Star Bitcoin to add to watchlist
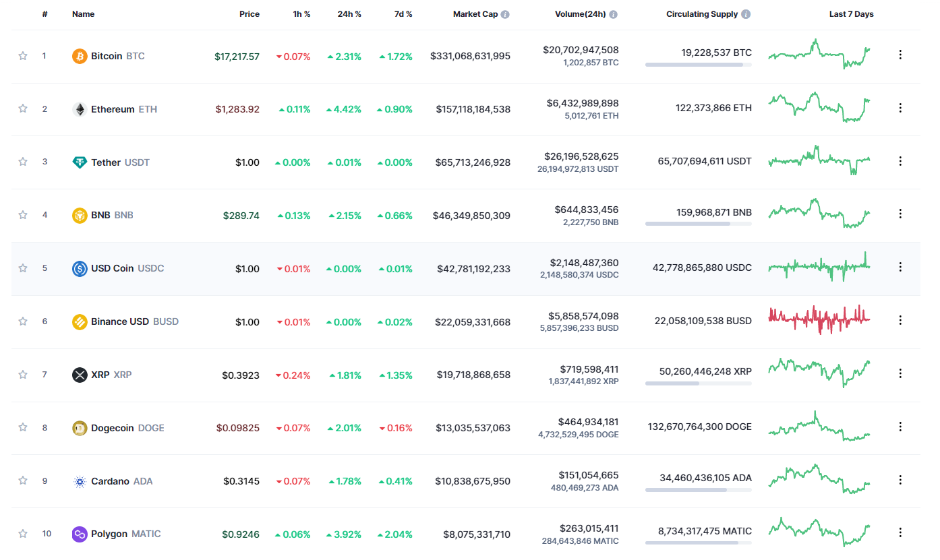Screen dimensions: 940x560 coord(23,56)
